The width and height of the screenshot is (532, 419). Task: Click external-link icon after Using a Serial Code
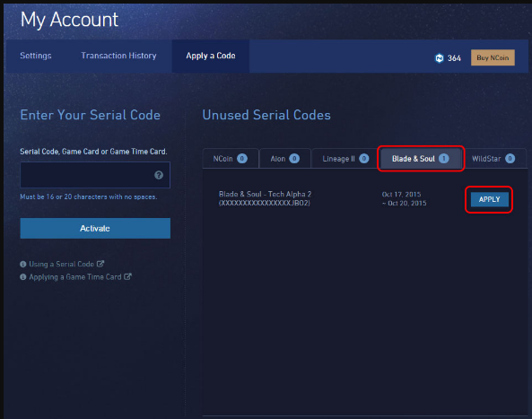coord(100,264)
